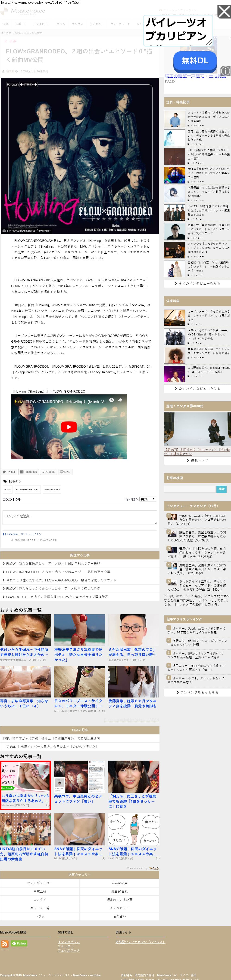
Task: Open related article about GRANRODEO 沖縄公演
Action: (x=80, y=597)
